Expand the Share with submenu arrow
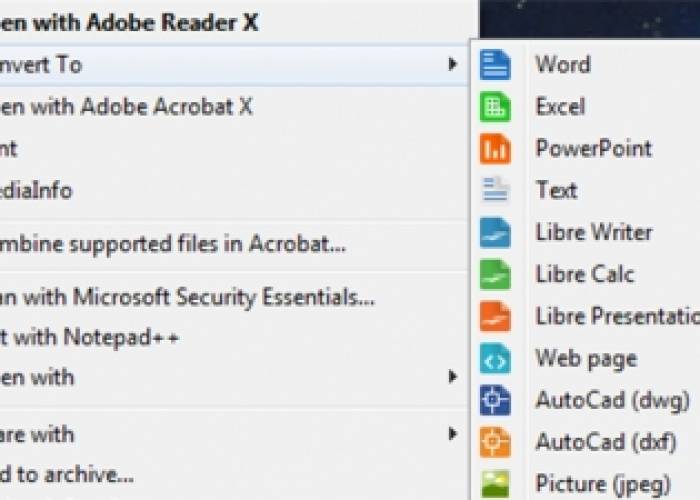Image resolution: width=700 pixels, height=500 pixels. (x=453, y=433)
